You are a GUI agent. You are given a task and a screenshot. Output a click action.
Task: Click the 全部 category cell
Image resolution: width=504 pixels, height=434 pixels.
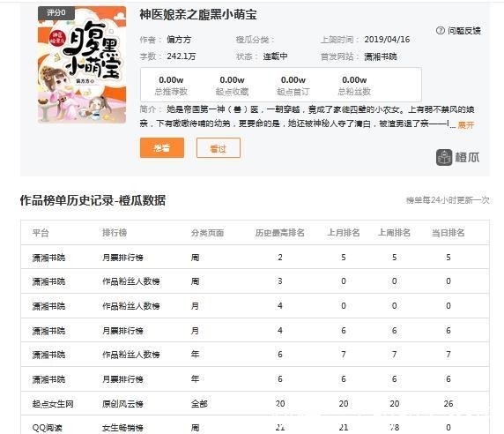click(199, 404)
